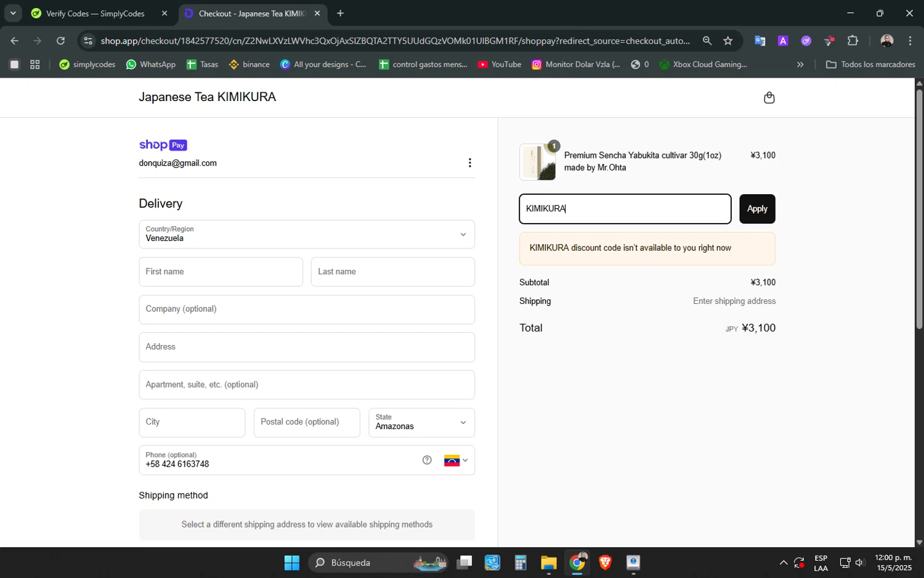This screenshot has width=924, height=578.
Task: Open the cart bag icon
Action: (x=769, y=97)
